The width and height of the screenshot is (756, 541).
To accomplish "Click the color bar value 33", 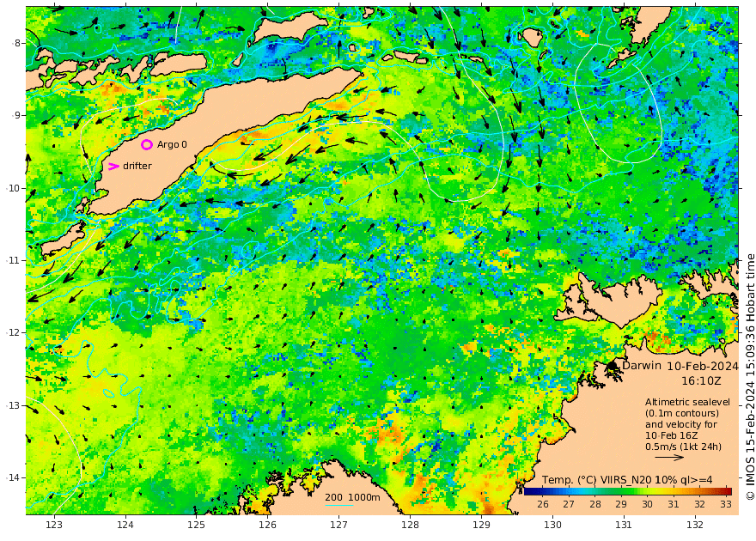I will [726, 504].
